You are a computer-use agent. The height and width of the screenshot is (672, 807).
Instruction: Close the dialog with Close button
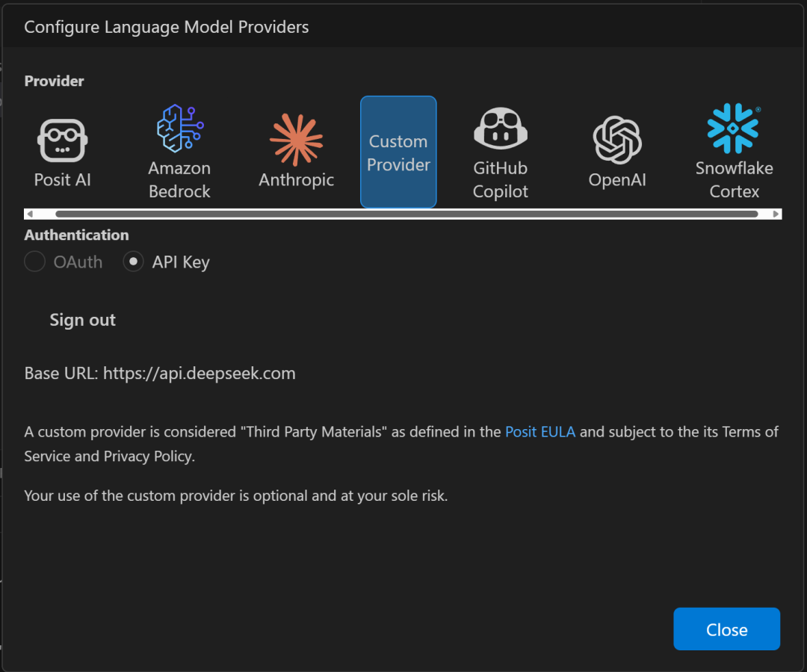727,629
